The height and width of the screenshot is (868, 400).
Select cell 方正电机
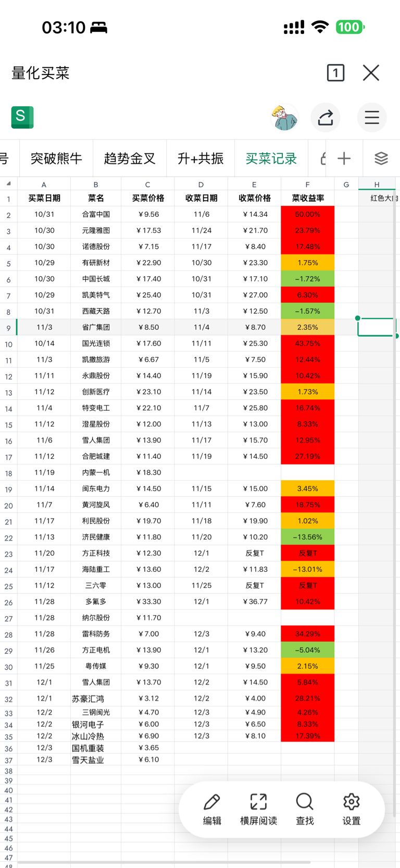pyautogui.click(x=96, y=650)
